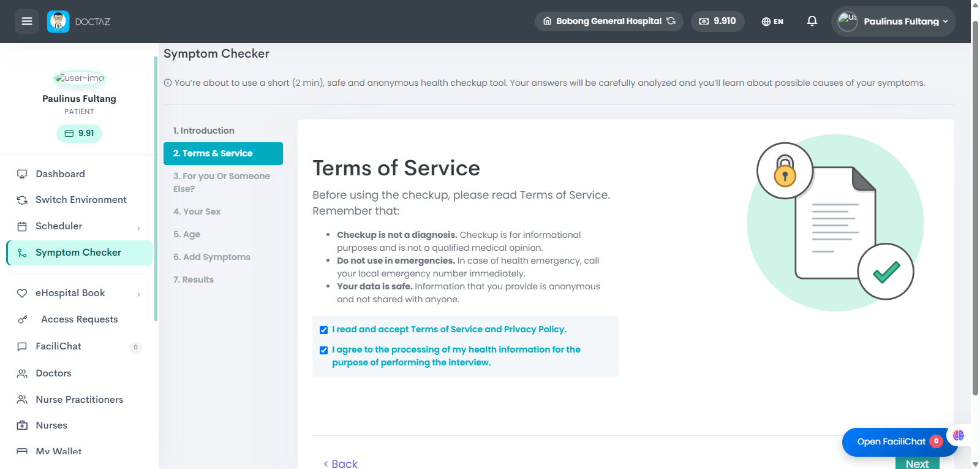Go Back to the previous step
Viewport: 980px width, 469px height.
coord(340,463)
